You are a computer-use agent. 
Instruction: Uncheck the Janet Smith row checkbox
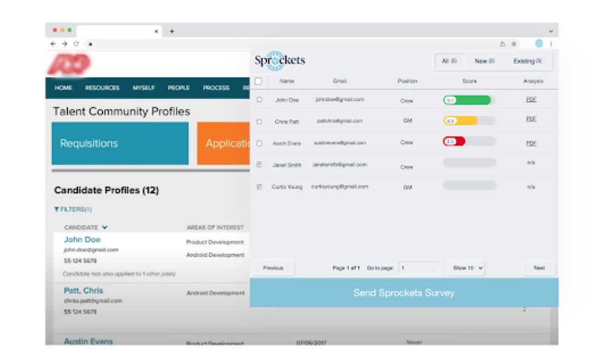tap(259, 164)
